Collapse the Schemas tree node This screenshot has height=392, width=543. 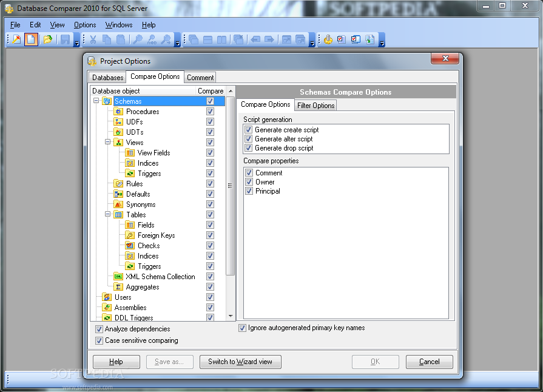[96, 101]
